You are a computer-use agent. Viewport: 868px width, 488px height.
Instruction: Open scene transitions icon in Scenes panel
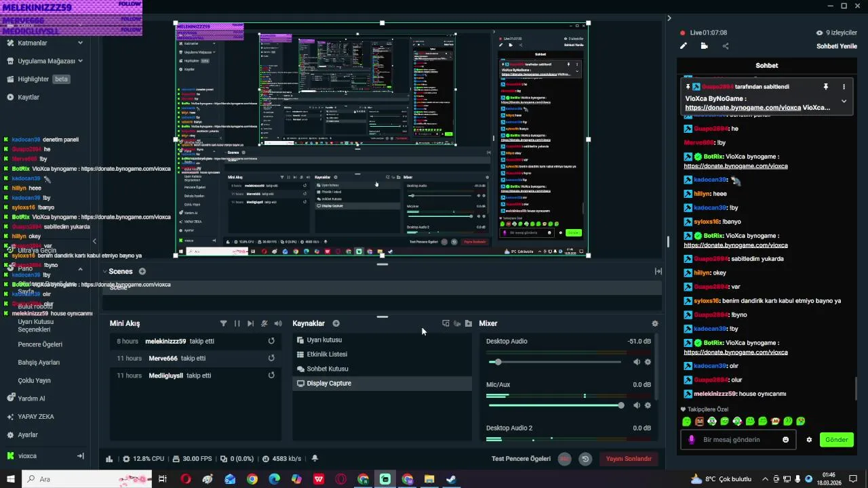click(x=658, y=271)
